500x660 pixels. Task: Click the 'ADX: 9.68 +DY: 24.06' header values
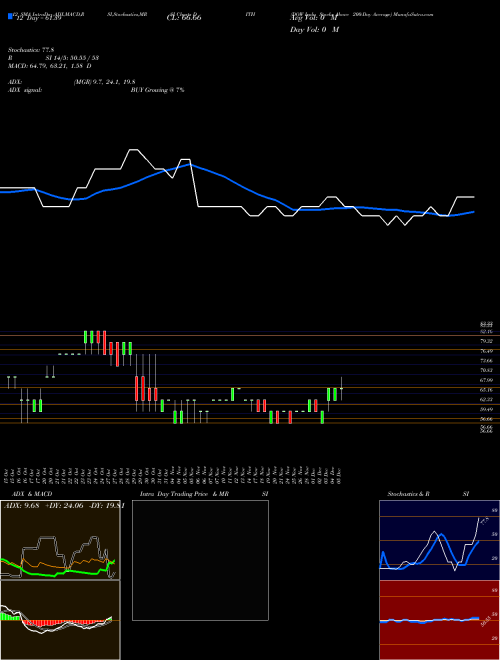coord(45,506)
